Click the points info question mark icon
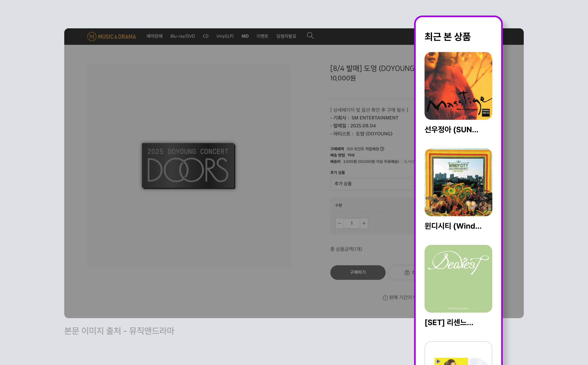This screenshot has height=365, width=588. pyautogui.click(x=382, y=149)
